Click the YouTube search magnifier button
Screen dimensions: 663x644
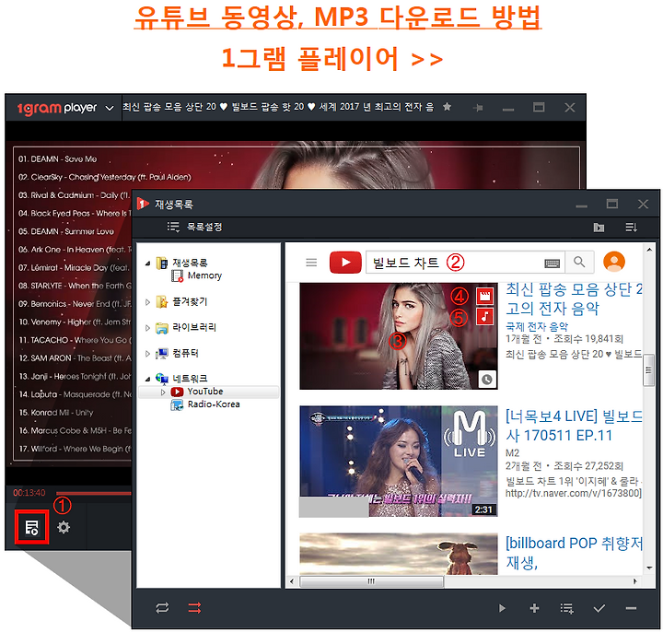pos(579,263)
